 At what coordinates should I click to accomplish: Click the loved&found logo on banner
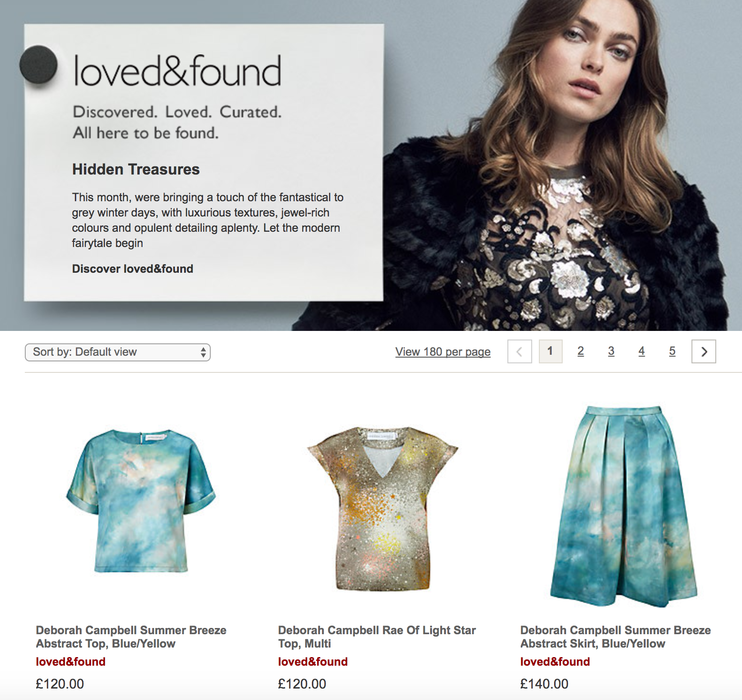tap(177, 71)
